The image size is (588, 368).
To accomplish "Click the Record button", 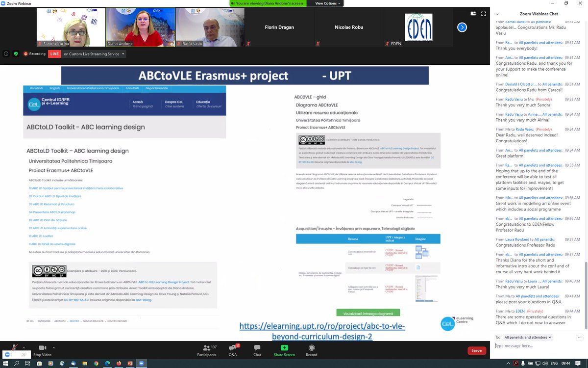I will pyautogui.click(x=312, y=350).
